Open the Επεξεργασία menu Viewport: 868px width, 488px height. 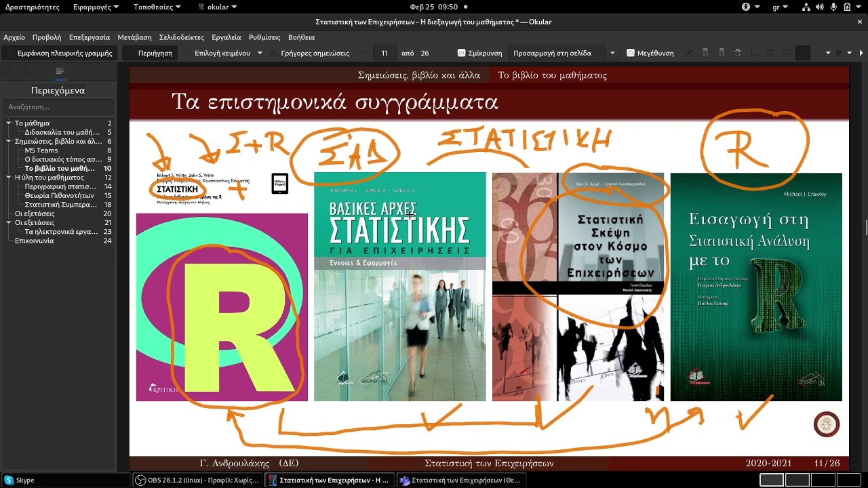89,37
